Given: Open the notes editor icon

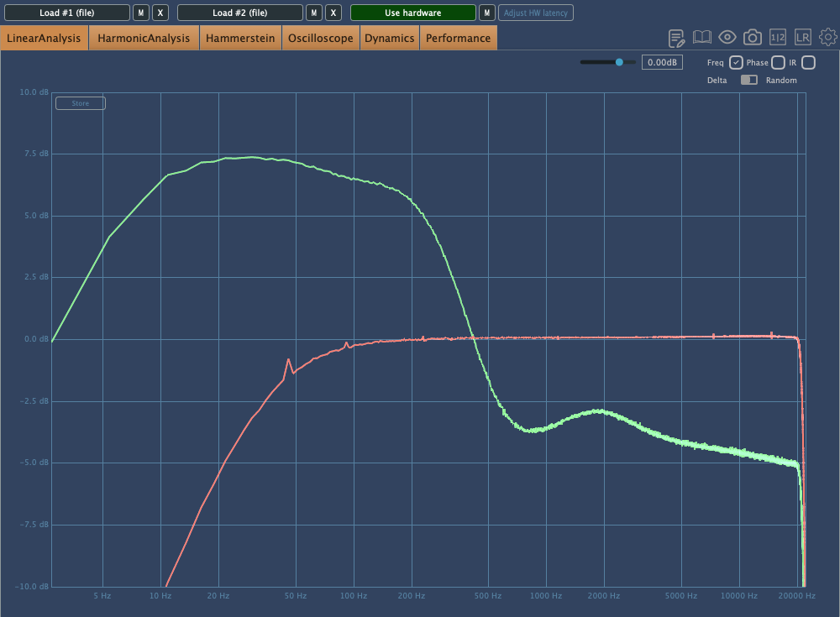Looking at the screenshot, I should [x=677, y=38].
